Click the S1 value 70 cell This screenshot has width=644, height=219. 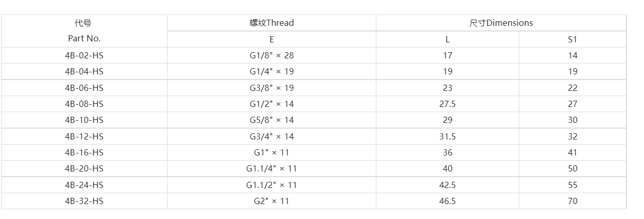[x=572, y=201]
